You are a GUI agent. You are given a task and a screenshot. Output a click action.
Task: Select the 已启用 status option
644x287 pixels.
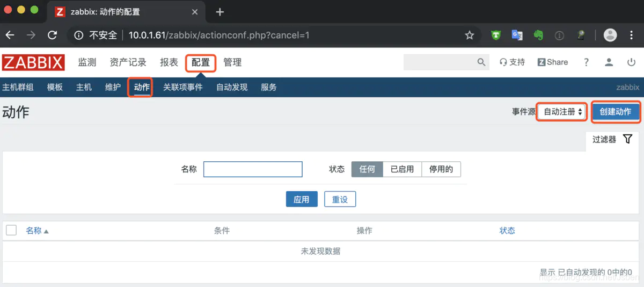coord(402,169)
